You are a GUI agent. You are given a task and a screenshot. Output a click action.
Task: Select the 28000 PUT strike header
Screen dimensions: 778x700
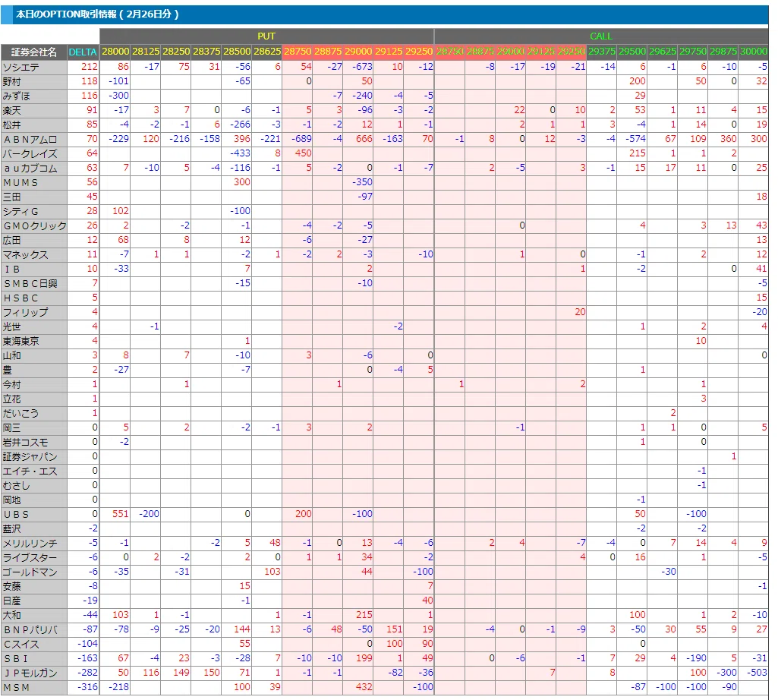[115, 52]
